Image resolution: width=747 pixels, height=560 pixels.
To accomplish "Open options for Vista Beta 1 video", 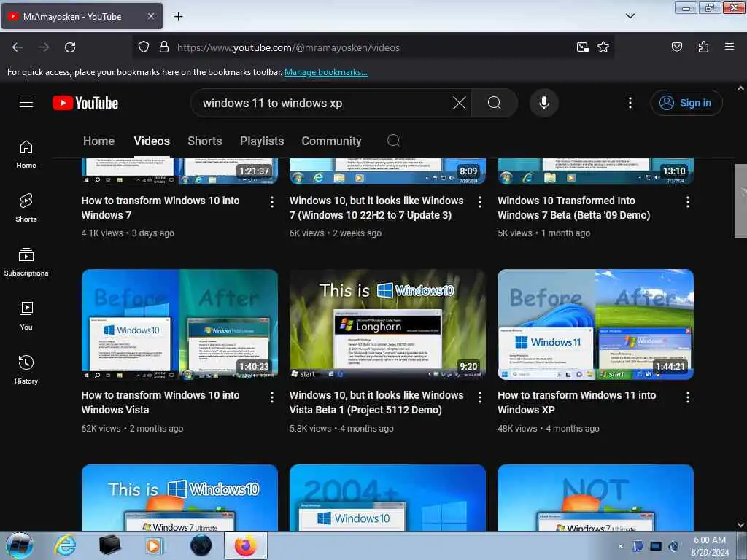I will pos(480,397).
